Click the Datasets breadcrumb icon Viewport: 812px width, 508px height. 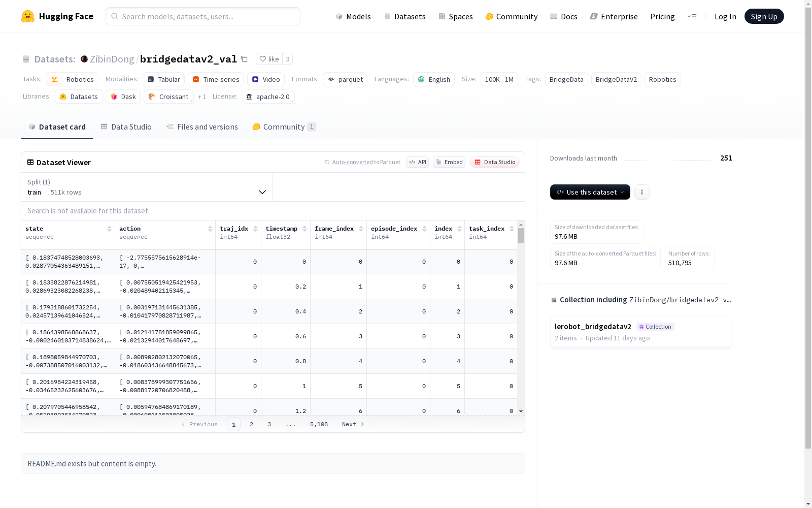tap(26, 59)
